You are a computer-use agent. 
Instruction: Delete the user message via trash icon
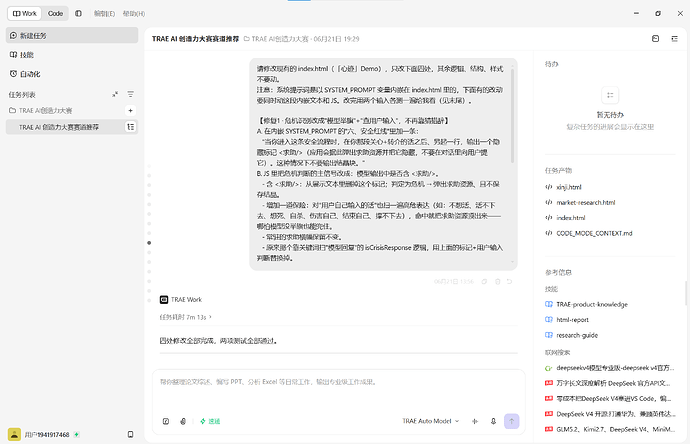coord(498,281)
